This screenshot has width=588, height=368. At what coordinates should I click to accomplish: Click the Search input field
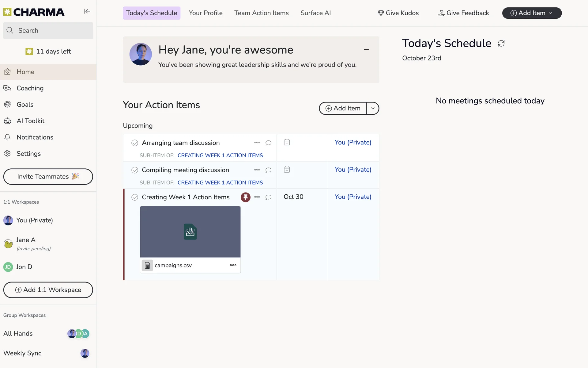(48, 31)
